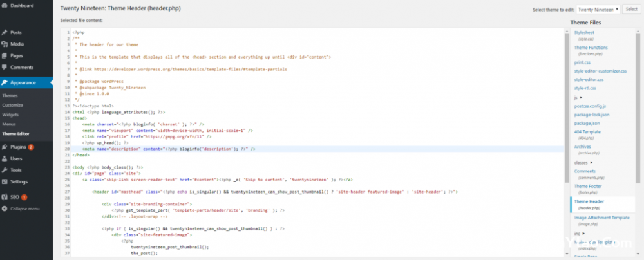Click the Users icon in the sidebar
Image resolution: width=644 pixels, height=260 pixels.
point(5,158)
